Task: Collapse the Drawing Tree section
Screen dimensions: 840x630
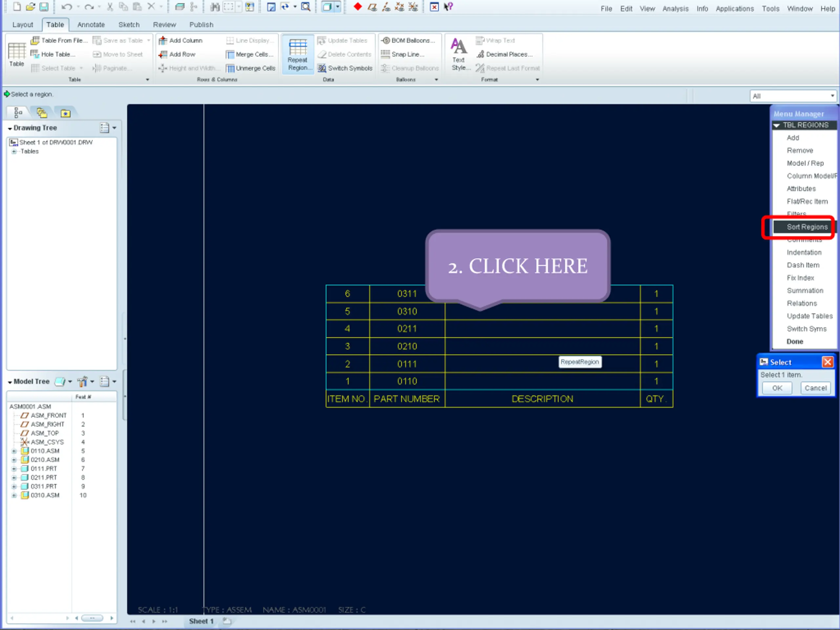Action: point(10,128)
